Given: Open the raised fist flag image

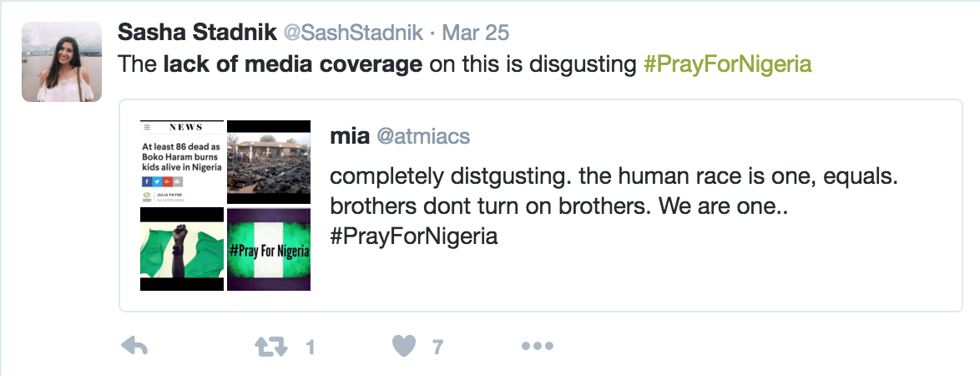Looking at the screenshot, I should (182, 250).
